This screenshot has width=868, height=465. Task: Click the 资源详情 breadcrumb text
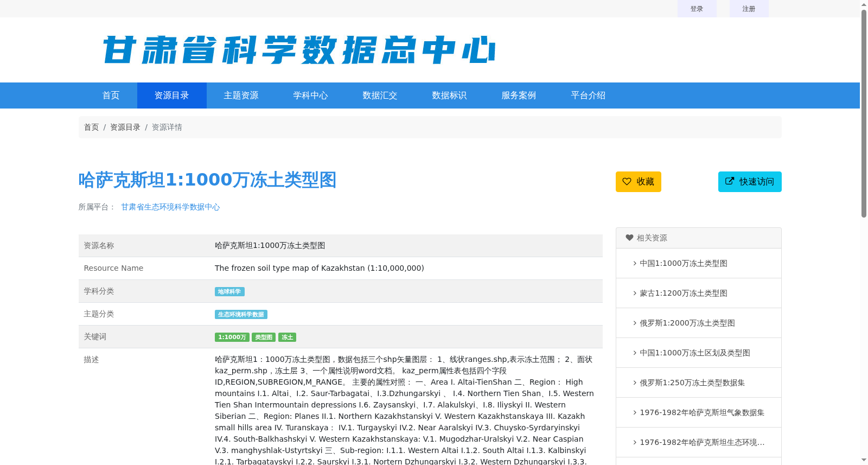(x=167, y=127)
